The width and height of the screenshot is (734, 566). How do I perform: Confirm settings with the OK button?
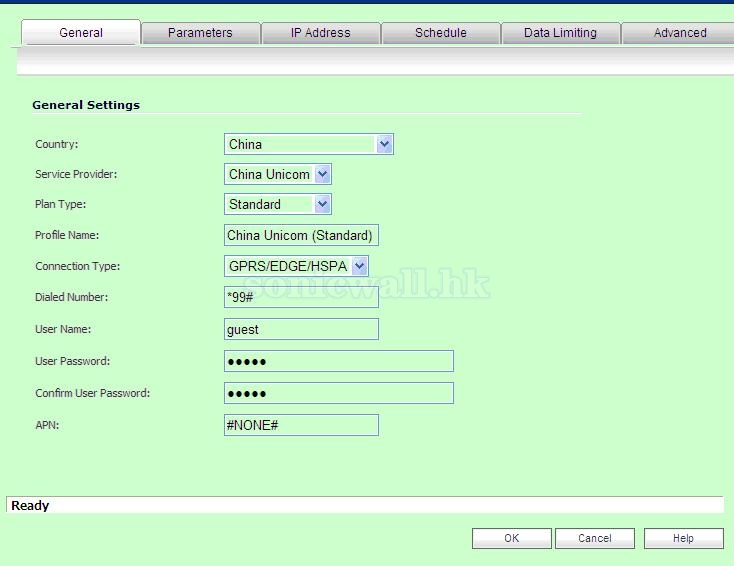point(512,538)
